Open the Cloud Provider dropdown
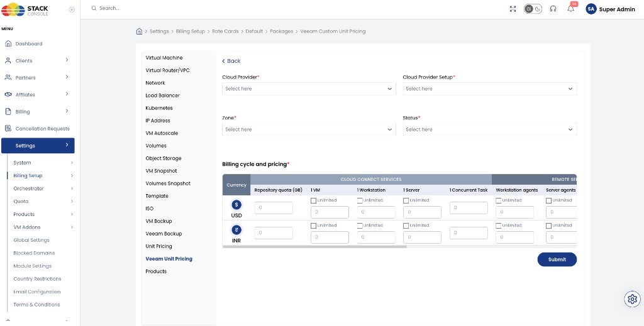 click(309, 89)
